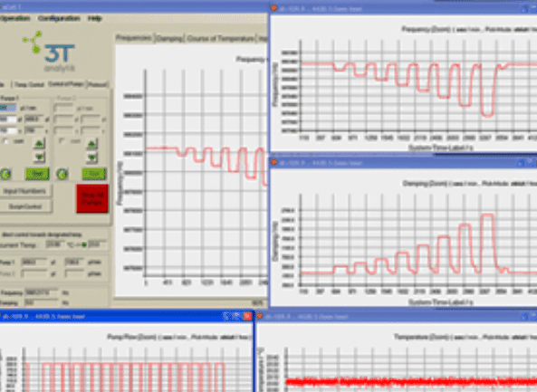The image size is (537, 392).
Task: Click Pump 1 green down arrow
Action: coord(40,158)
